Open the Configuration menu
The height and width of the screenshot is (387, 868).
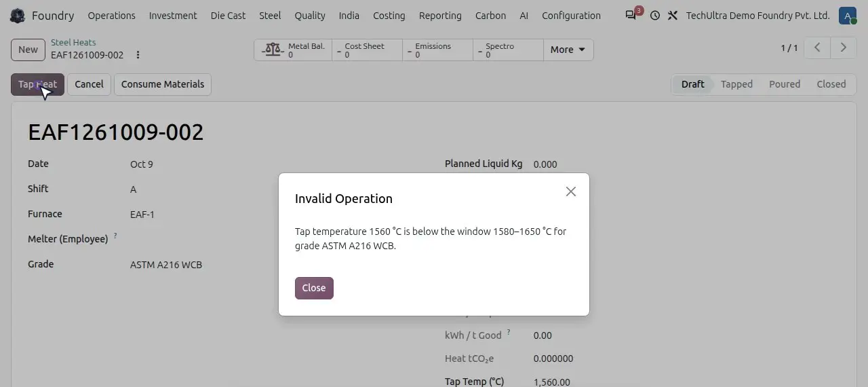[x=571, y=16]
